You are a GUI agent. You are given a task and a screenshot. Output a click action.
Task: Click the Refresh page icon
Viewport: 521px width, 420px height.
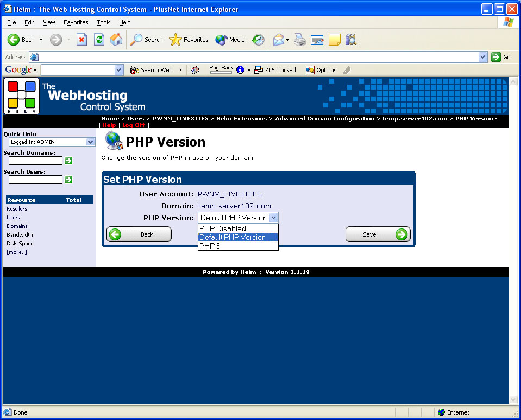coord(99,40)
